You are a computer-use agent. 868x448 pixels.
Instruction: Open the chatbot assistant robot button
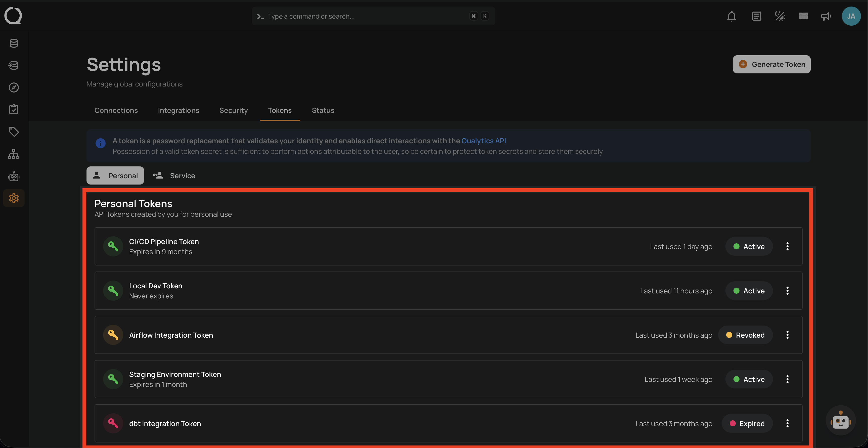coord(840,421)
